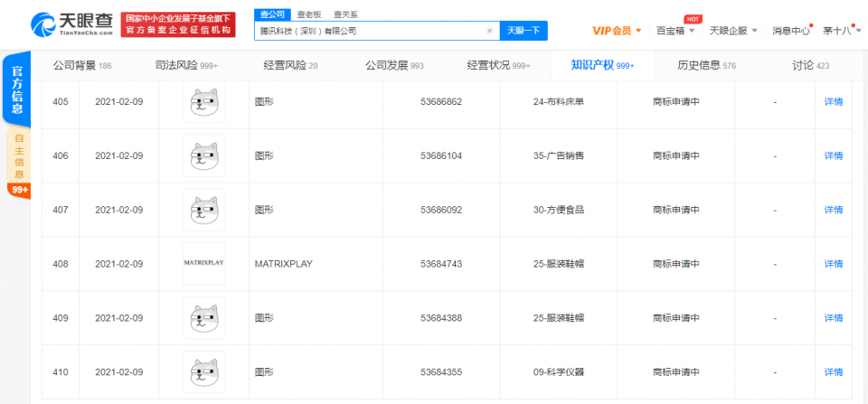Image resolution: width=868 pixels, height=404 pixels.
Task: Switch to the 经营状况 tab
Action: click(498, 65)
